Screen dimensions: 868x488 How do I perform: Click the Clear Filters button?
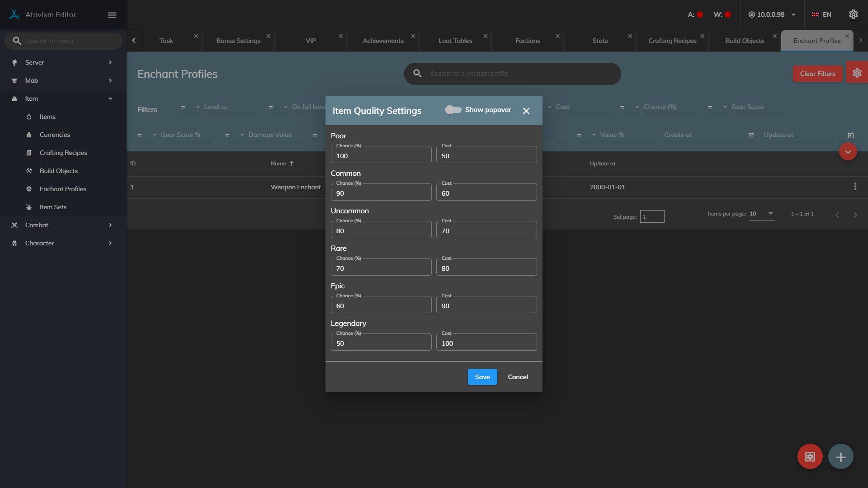pyautogui.click(x=817, y=74)
